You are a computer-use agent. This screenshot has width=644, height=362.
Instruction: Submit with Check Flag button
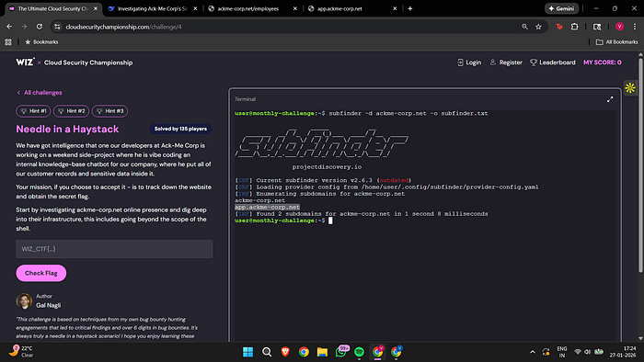point(41,273)
